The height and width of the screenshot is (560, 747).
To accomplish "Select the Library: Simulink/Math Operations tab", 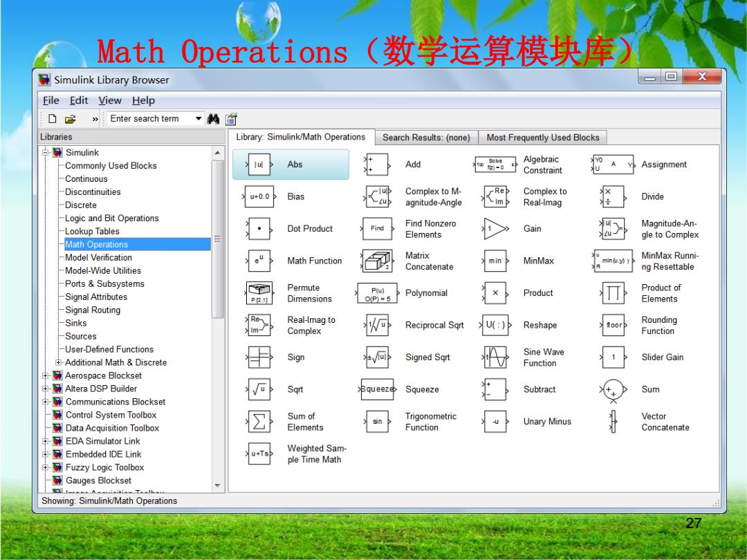I will click(301, 137).
